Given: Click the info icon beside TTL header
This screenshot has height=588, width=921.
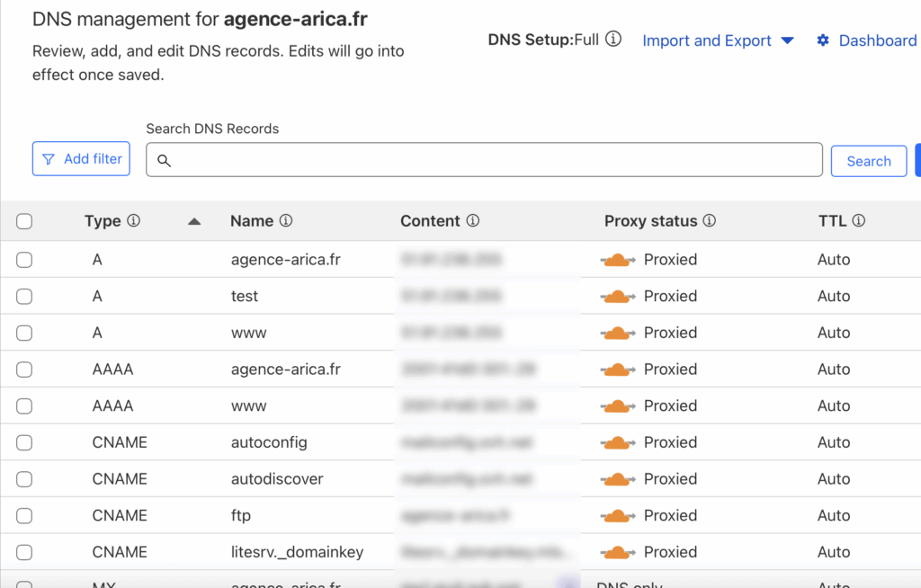Looking at the screenshot, I should pyautogui.click(x=858, y=221).
